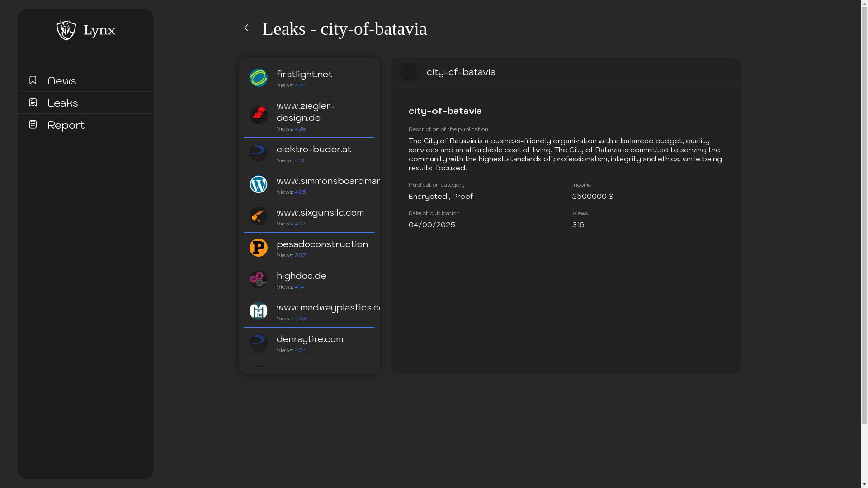Click the ziegler-design.de red logo
This screenshot has height=488, width=868.
(x=259, y=115)
